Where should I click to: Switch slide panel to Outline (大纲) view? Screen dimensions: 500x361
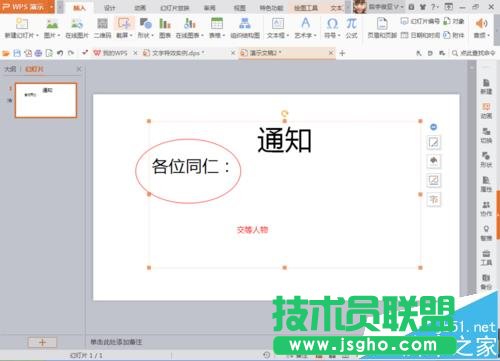[x=10, y=69]
